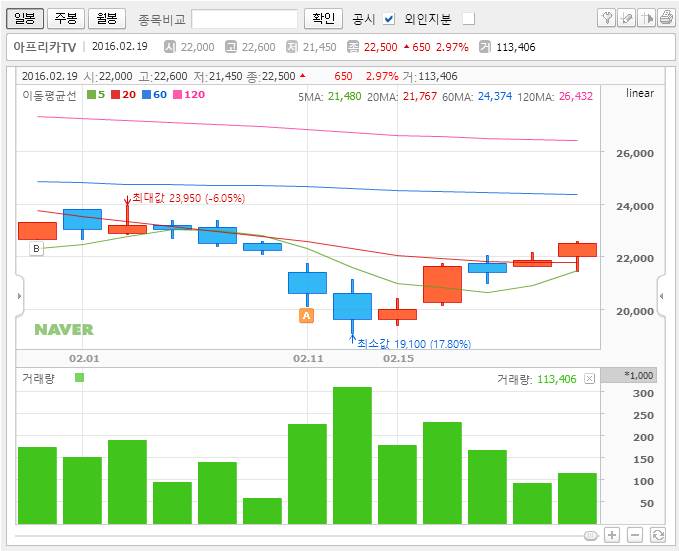Click the 아프리카TV stock name
The width and height of the screenshot is (679, 551).
pos(45,47)
